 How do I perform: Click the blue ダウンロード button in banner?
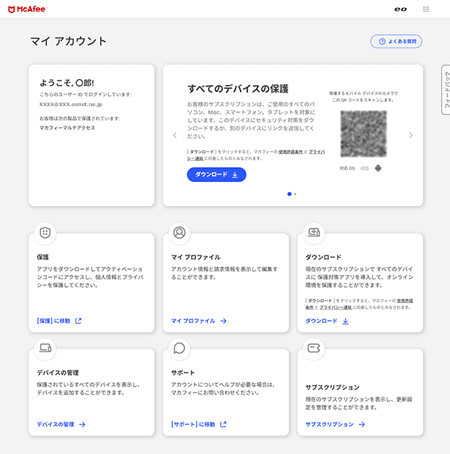(216, 175)
